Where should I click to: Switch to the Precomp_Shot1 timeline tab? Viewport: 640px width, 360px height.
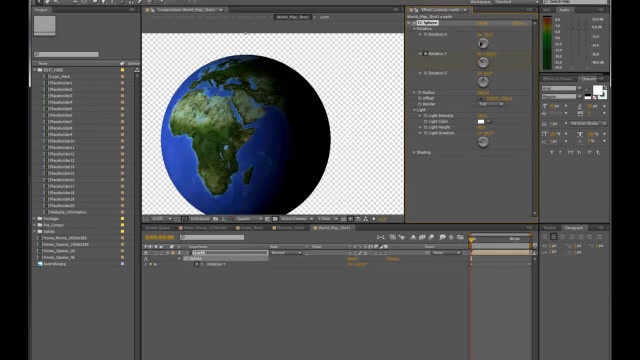(x=289, y=228)
